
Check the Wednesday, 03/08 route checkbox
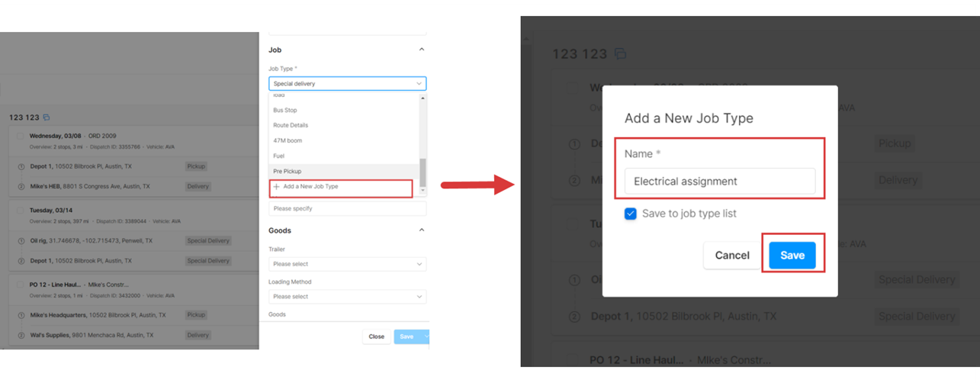(x=21, y=135)
